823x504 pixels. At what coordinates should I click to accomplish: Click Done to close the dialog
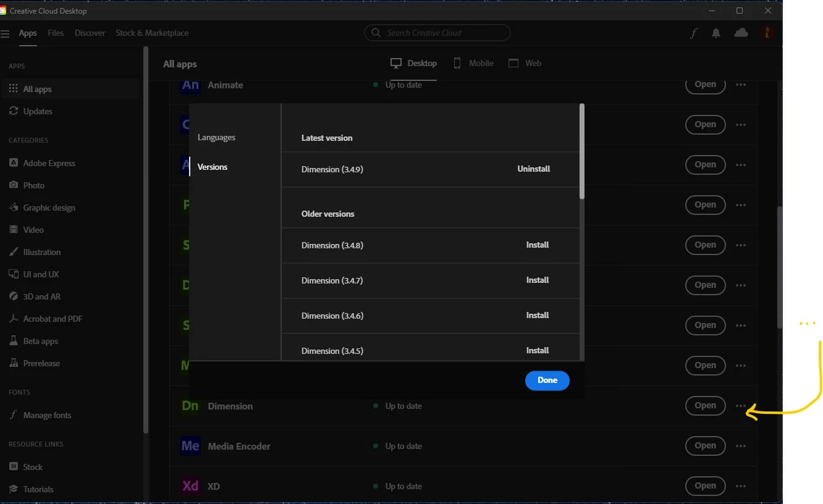[547, 380]
